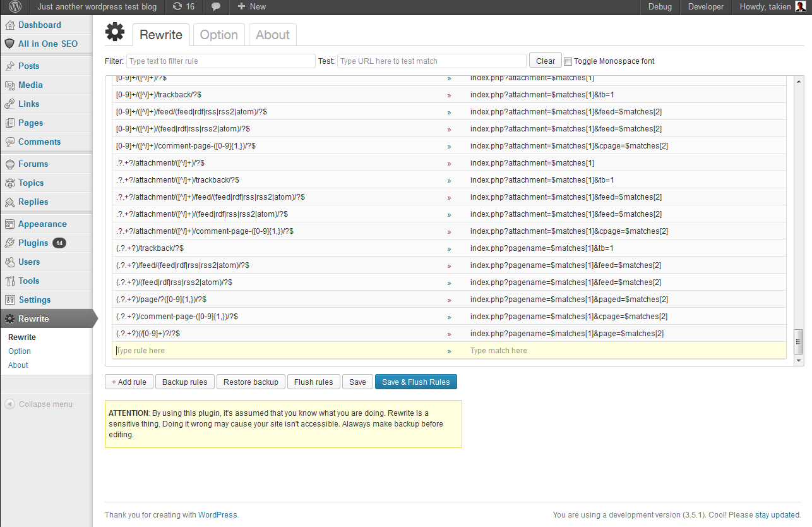
Task: Click the Clear button
Action: (546, 61)
